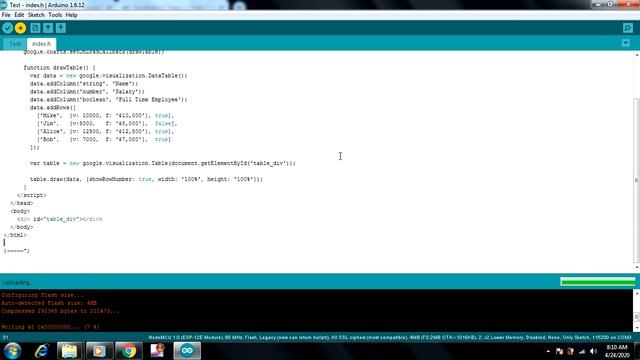Create a new sketch with New icon
The width and height of the screenshot is (640, 360).
(x=35, y=28)
